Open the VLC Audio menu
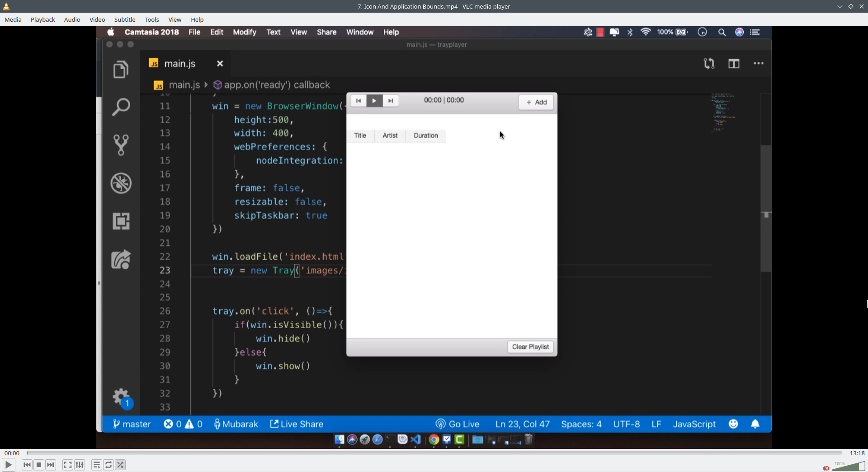The width and height of the screenshot is (868, 472). pyautogui.click(x=72, y=19)
